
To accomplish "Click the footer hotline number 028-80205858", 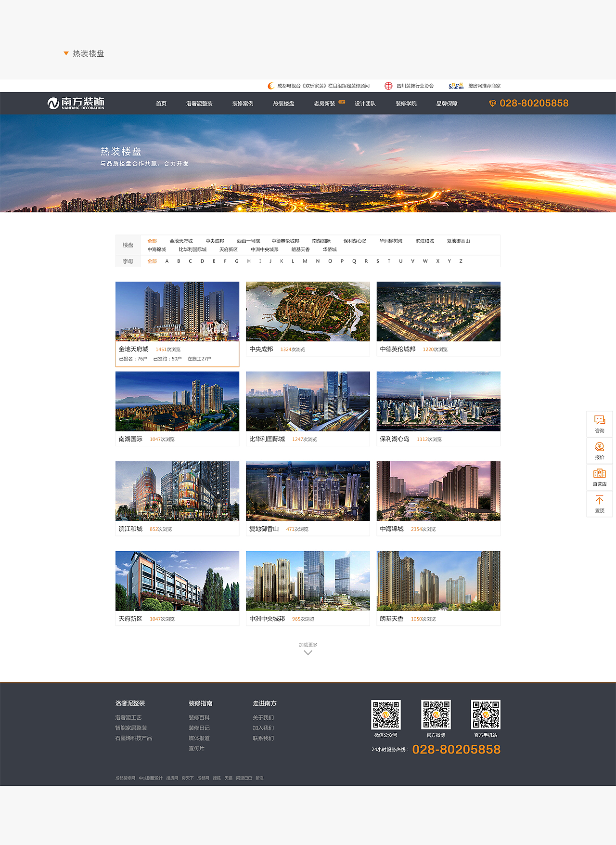I will 456,749.
